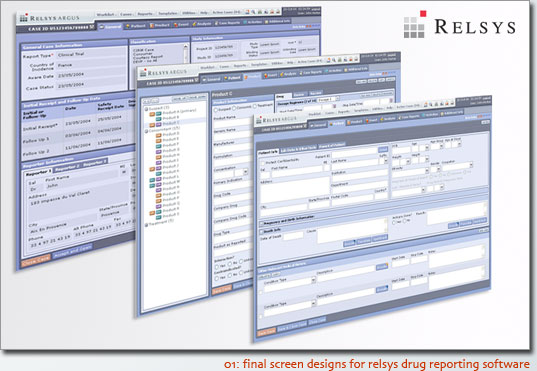Image resolution: width=537 pixels, height=371 pixels.
Task: Click Relsys Argus logo in middle window
Action: tap(163, 73)
